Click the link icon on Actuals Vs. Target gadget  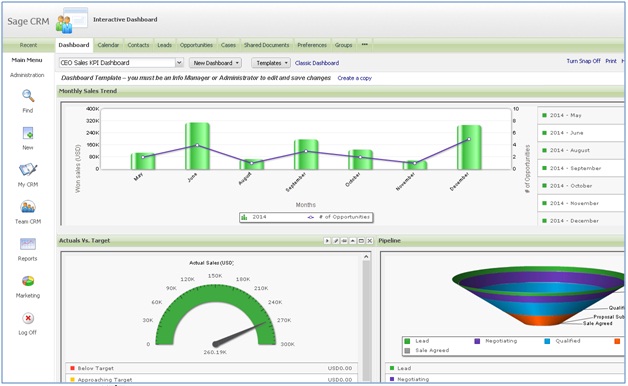344,241
